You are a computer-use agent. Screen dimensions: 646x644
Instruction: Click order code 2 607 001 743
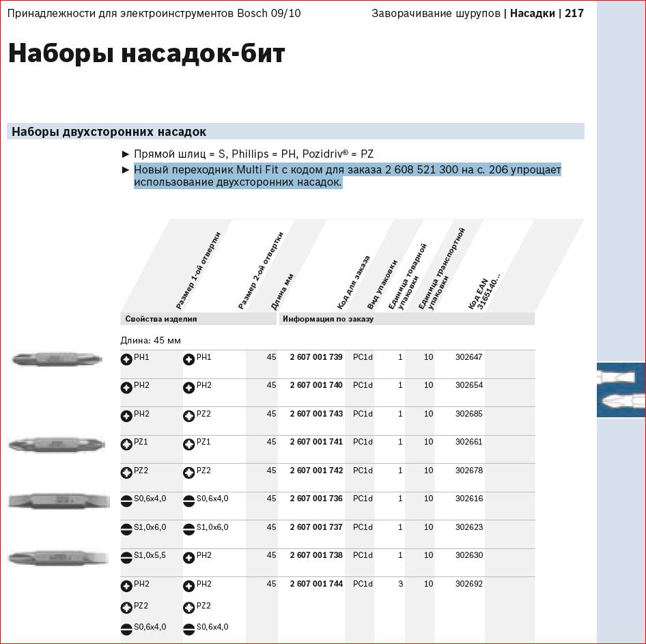(316, 414)
